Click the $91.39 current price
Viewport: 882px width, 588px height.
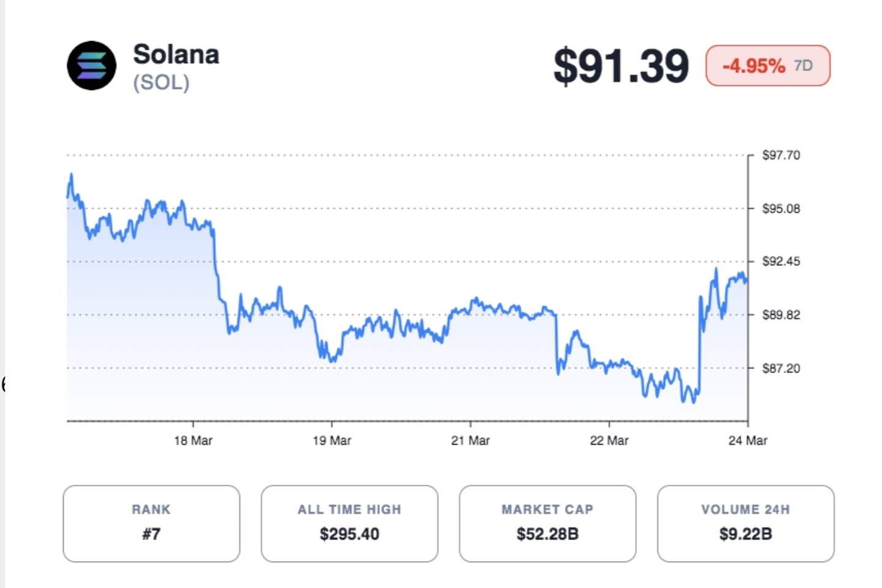(620, 66)
